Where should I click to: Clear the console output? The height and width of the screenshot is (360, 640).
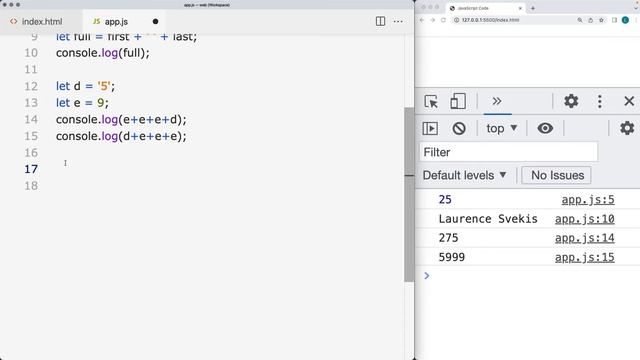[459, 129]
